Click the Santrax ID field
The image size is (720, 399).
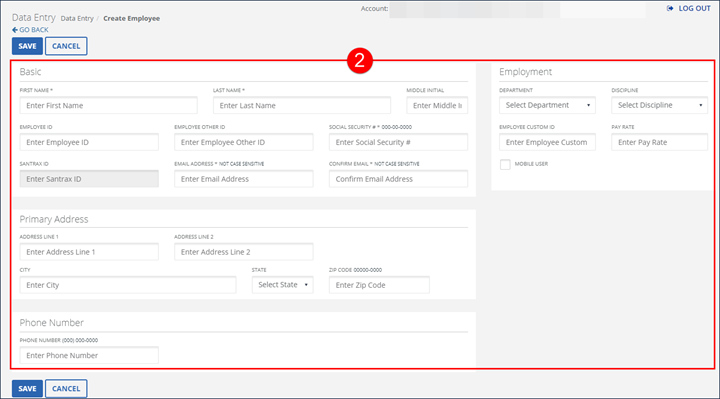(89, 179)
